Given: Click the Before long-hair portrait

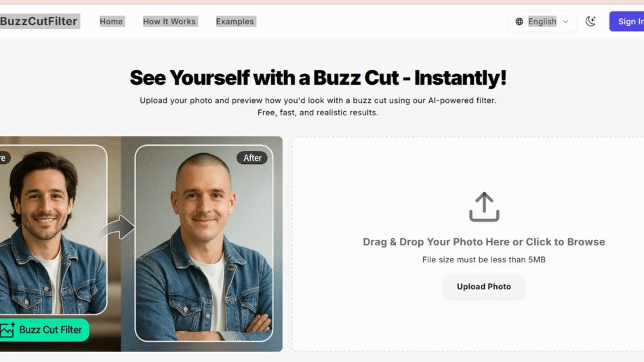Looking at the screenshot, I should pos(54,230).
